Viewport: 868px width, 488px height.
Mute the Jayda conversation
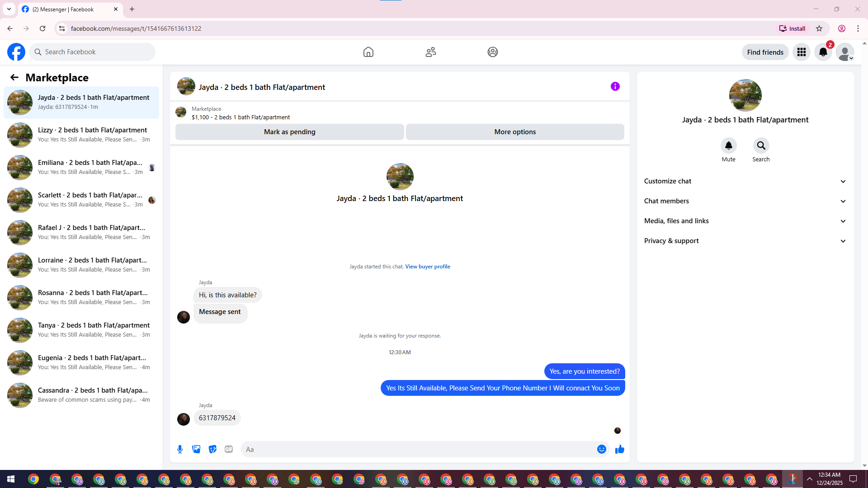pyautogui.click(x=728, y=145)
